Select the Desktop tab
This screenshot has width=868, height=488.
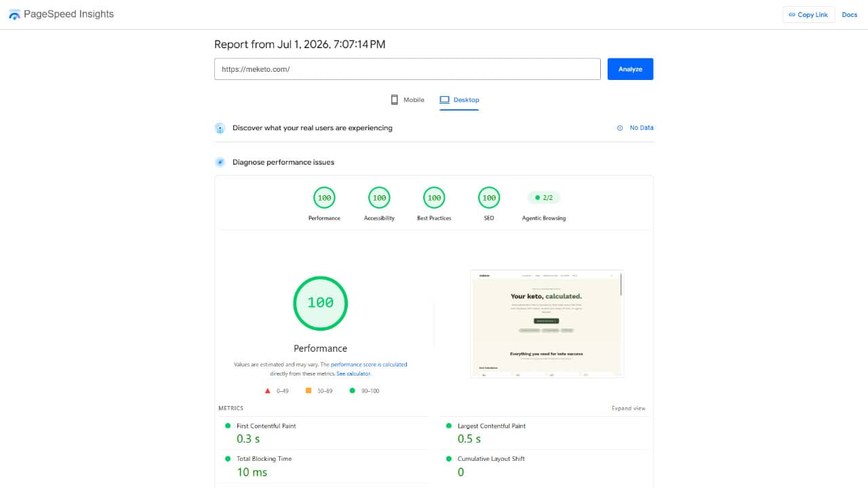click(459, 100)
